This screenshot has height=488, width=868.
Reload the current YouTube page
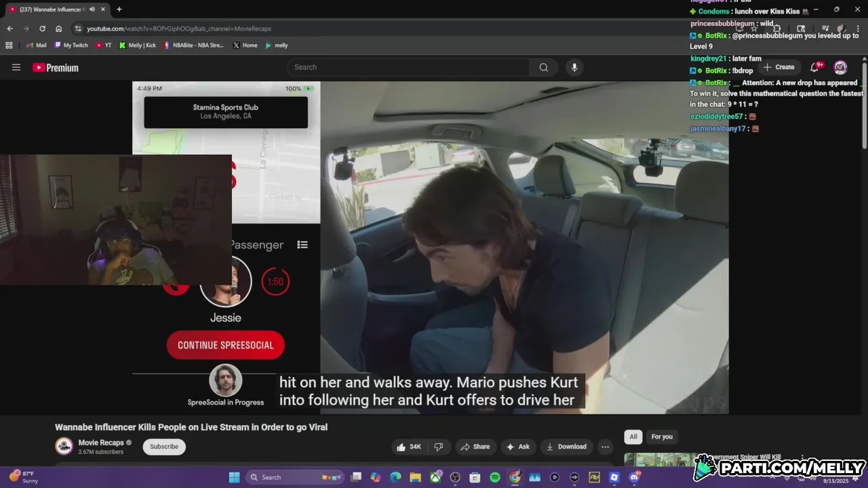click(x=42, y=28)
